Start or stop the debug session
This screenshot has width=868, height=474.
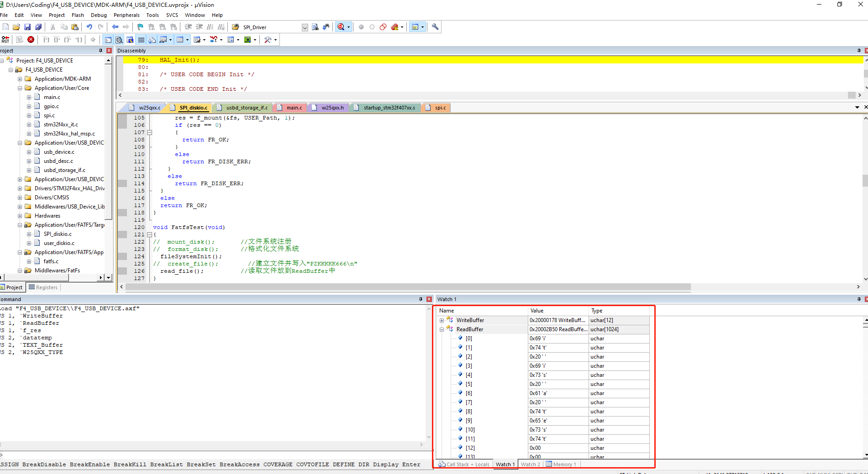coord(341,27)
